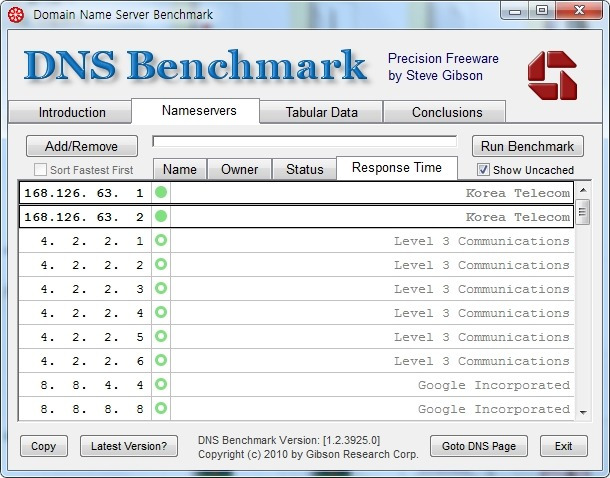Click the Exit button
The width and height of the screenshot is (610, 478).
click(564, 446)
